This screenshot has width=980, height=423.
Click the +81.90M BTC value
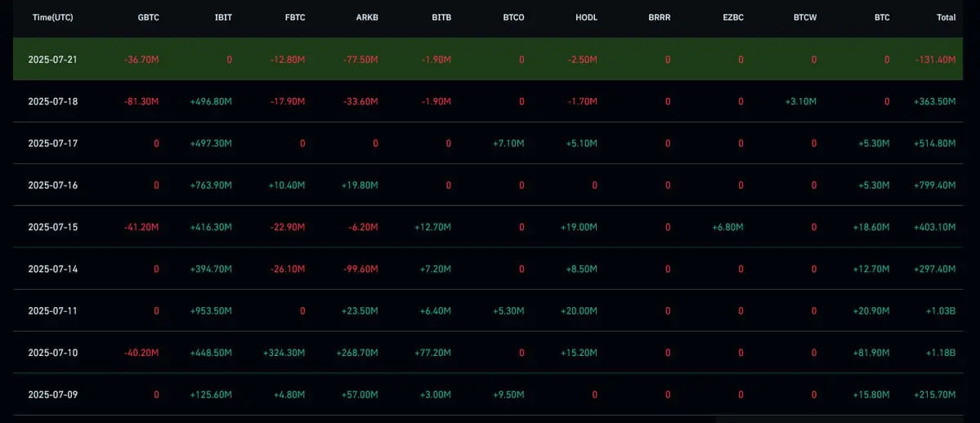coord(871,353)
